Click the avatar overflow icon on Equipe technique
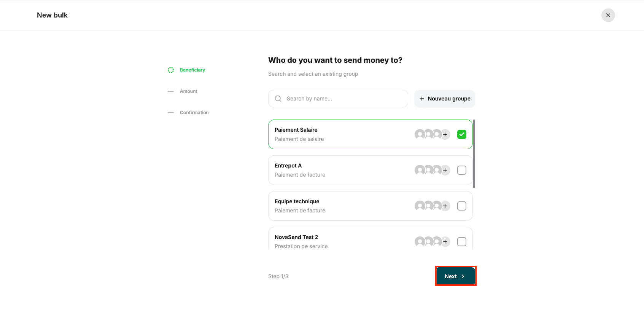This screenshot has width=644, height=327. tap(445, 206)
